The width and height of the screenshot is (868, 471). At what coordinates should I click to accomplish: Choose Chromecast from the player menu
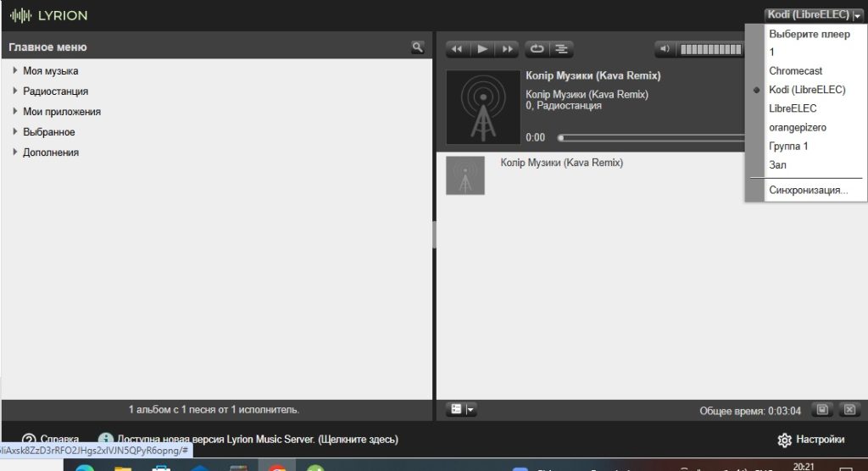(x=795, y=71)
